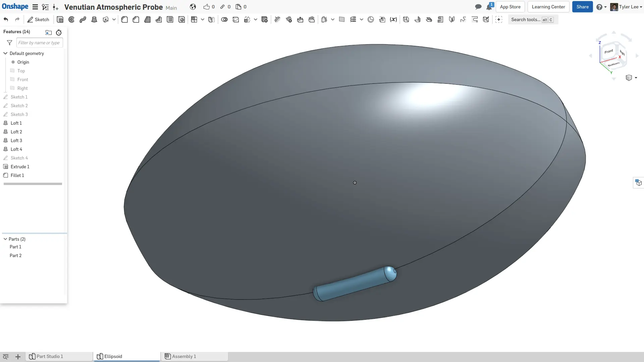Open the Shell tool
The width and height of the screenshot is (644, 362).
click(170, 19)
